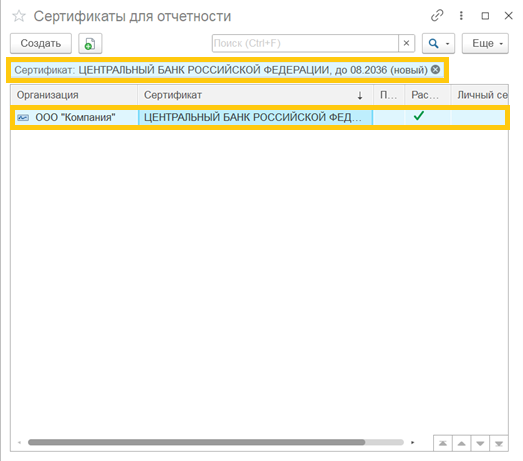Click the green checkmark in Рас... column

tap(419, 116)
